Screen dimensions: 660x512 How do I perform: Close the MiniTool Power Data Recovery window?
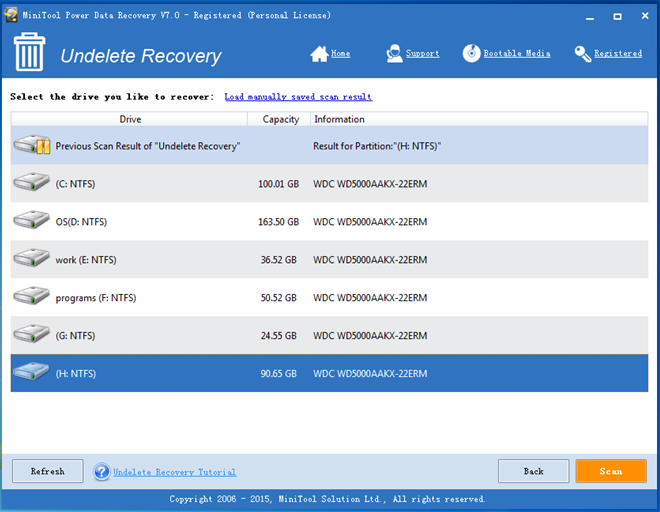point(645,16)
